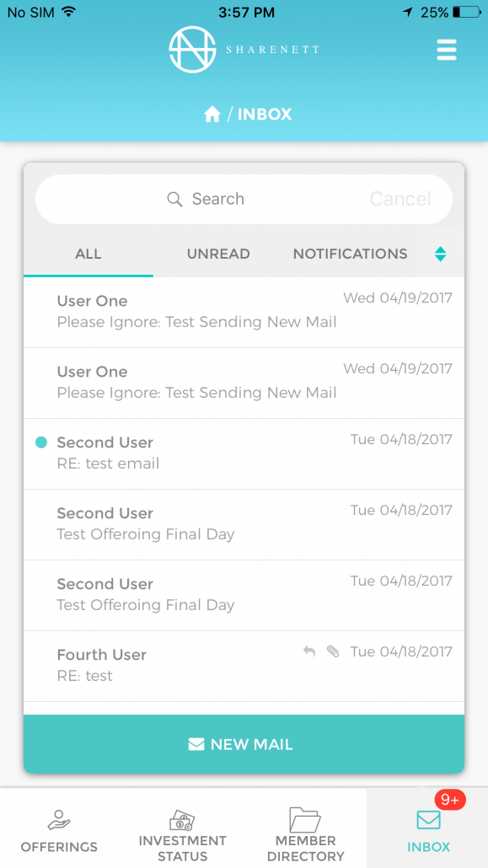The width and height of the screenshot is (488, 868).
Task: Open first User One test mail
Action: 244,312
